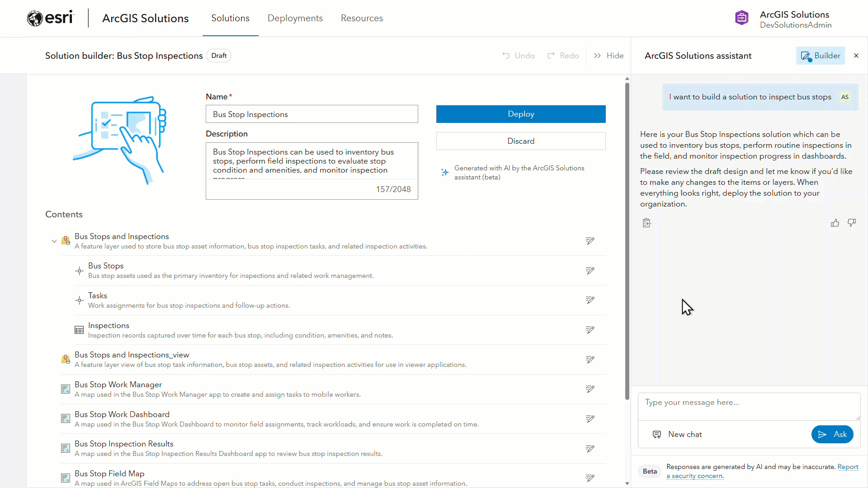
Task: Open the Report a security concern link
Action: [762, 471]
